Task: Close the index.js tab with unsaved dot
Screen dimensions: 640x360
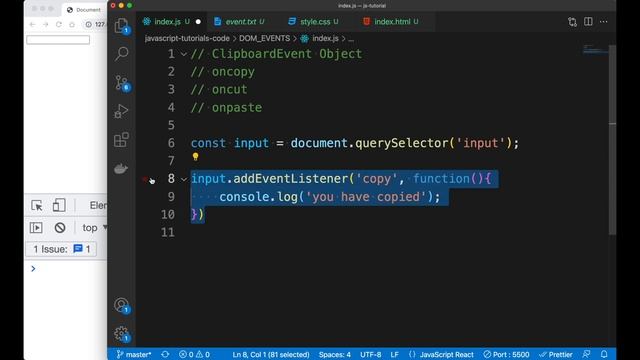Action: [198, 22]
